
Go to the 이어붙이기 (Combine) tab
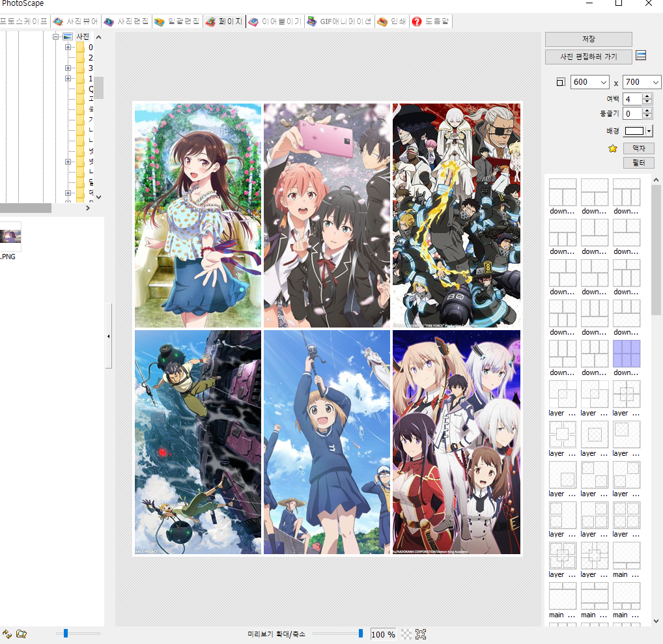[x=275, y=21]
